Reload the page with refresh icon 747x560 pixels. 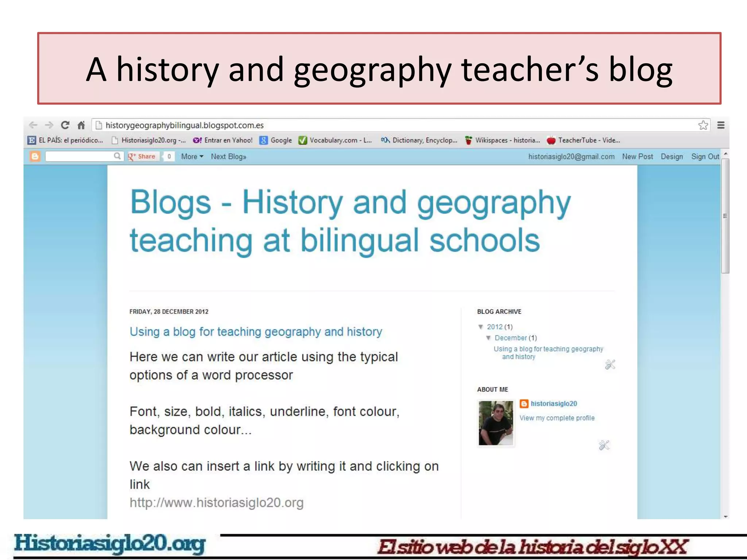tap(65, 125)
